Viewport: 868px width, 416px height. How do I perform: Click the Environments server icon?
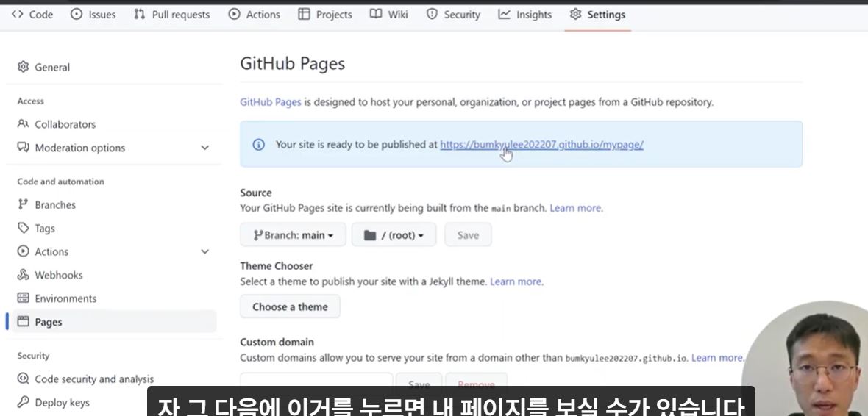23,298
